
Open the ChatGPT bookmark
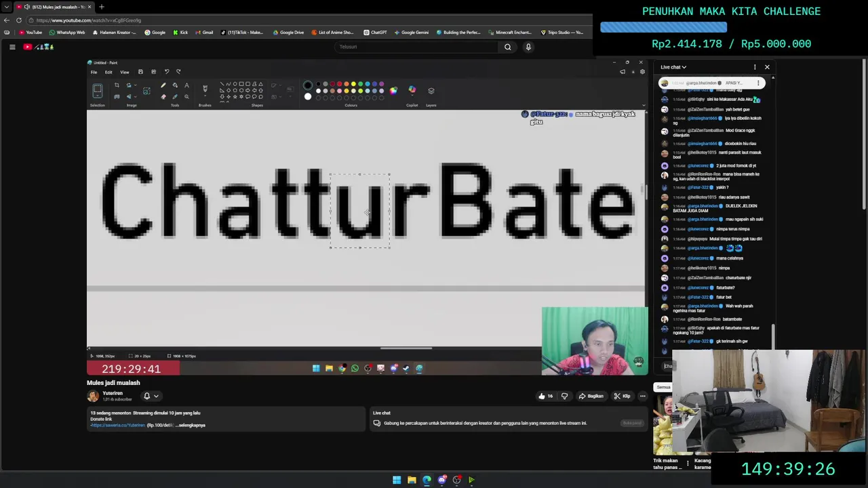(x=375, y=33)
